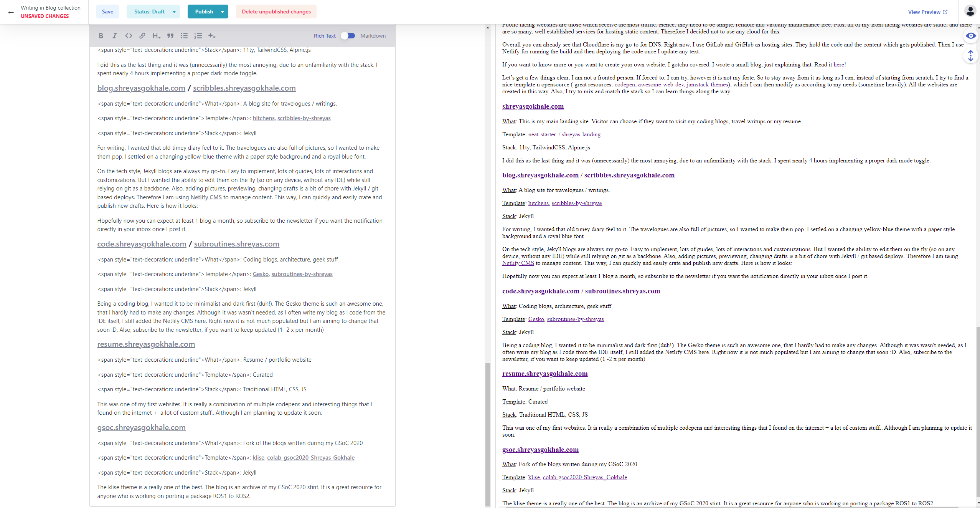
Task: Expand the Save button dropdown
Action: pyautogui.click(x=107, y=11)
